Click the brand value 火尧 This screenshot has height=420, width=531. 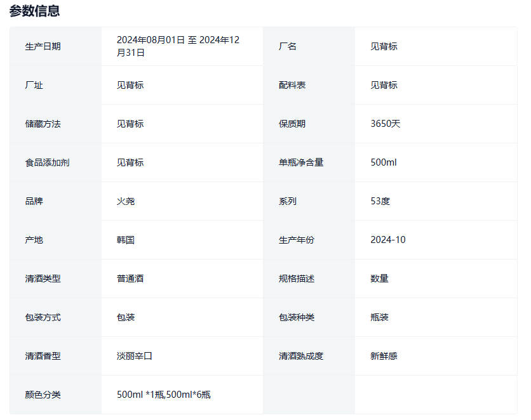tap(126, 201)
